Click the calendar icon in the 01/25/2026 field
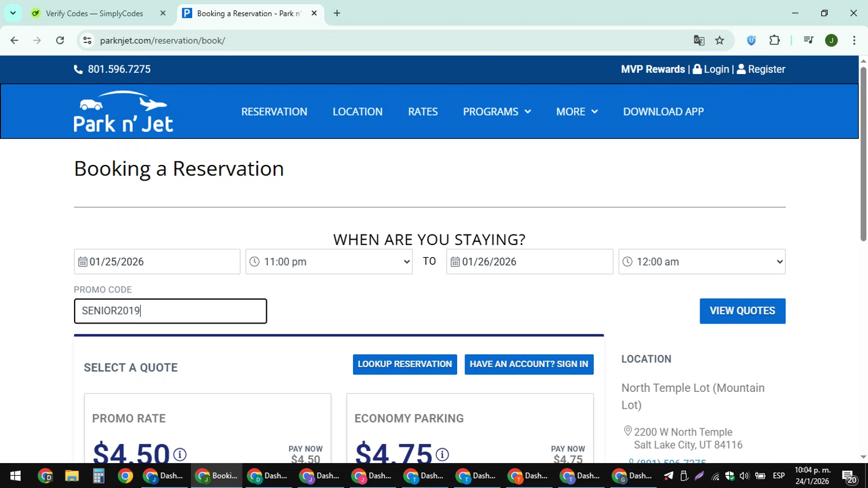The height and width of the screenshot is (488, 868). pyautogui.click(x=83, y=262)
